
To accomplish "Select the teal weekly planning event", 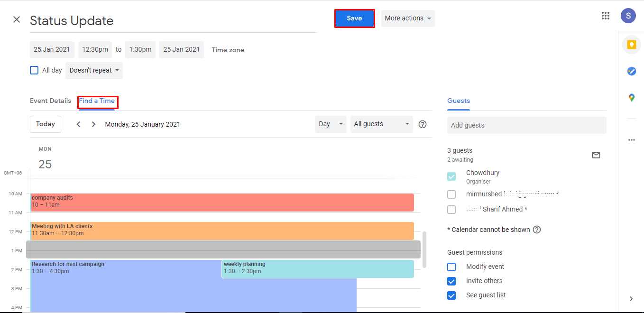I will (318, 269).
